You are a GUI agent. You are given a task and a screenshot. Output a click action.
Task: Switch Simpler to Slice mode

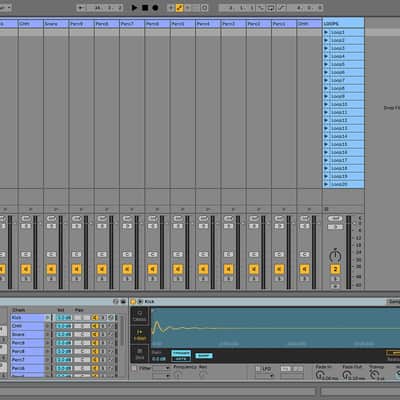click(x=140, y=354)
